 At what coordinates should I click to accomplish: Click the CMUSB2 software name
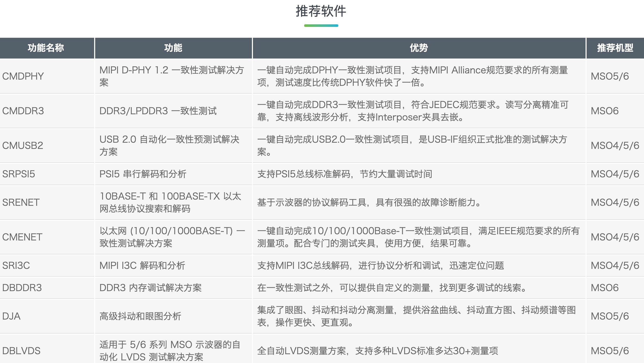(x=23, y=146)
